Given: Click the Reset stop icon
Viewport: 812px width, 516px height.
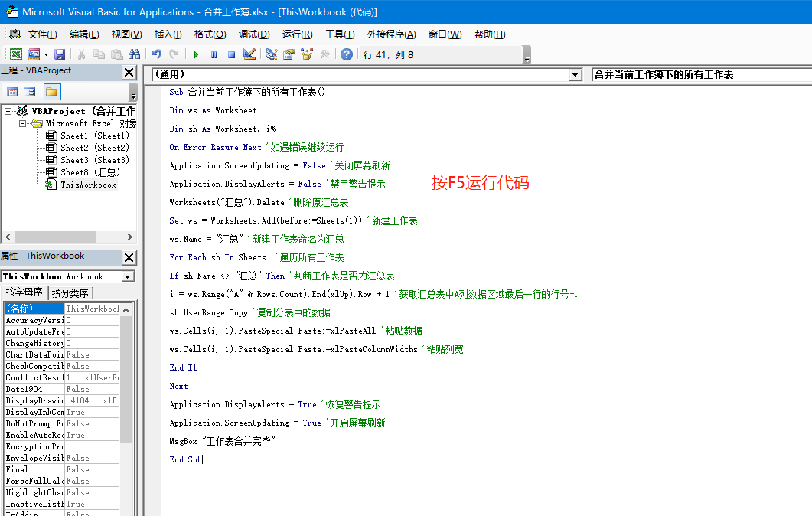Looking at the screenshot, I should pyautogui.click(x=231, y=54).
